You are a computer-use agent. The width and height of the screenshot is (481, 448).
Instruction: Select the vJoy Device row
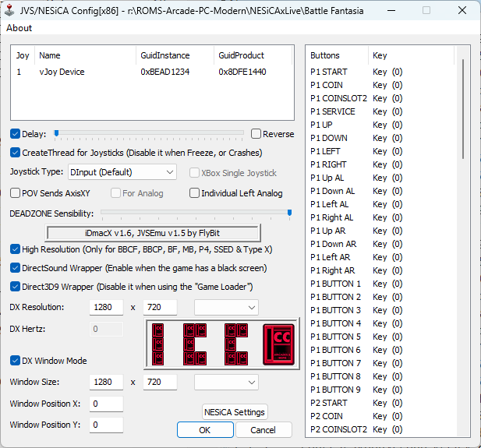152,72
